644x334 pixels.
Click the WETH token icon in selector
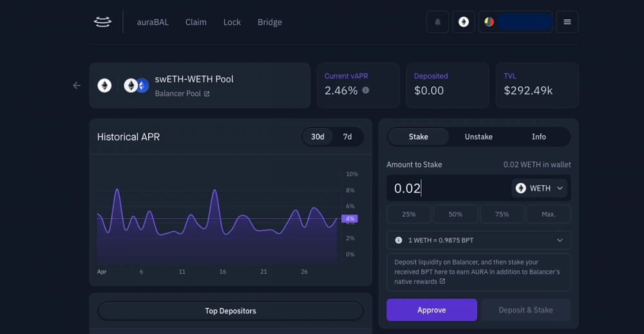[x=521, y=189]
